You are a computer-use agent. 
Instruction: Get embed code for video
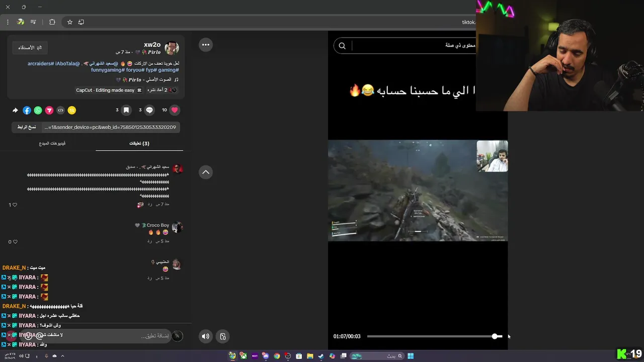[60, 110]
